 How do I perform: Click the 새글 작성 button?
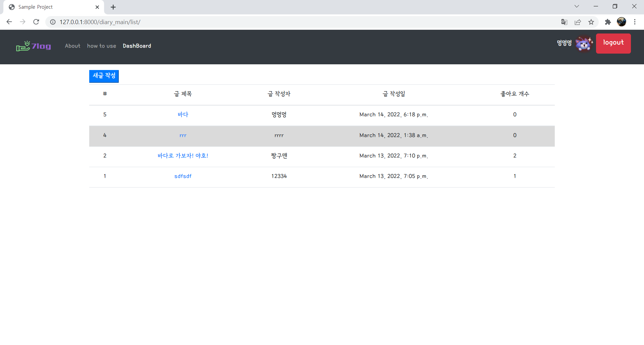[x=104, y=76]
